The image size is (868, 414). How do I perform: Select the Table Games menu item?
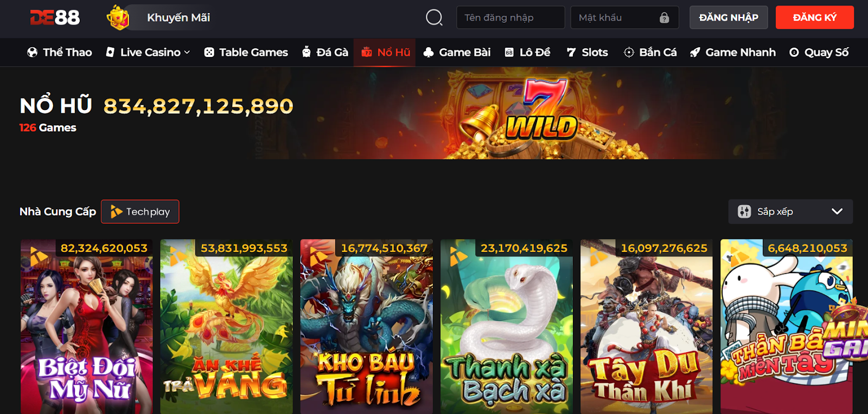pos(246,52)
